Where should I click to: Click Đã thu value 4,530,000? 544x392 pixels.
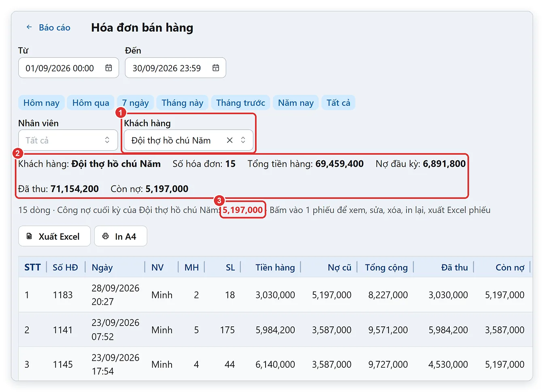coord(448,364)
